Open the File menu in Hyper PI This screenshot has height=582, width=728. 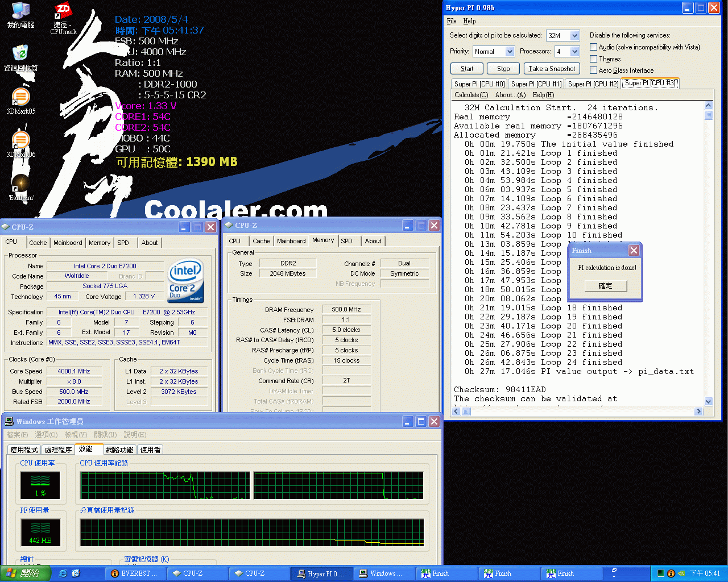pos(452,21)
